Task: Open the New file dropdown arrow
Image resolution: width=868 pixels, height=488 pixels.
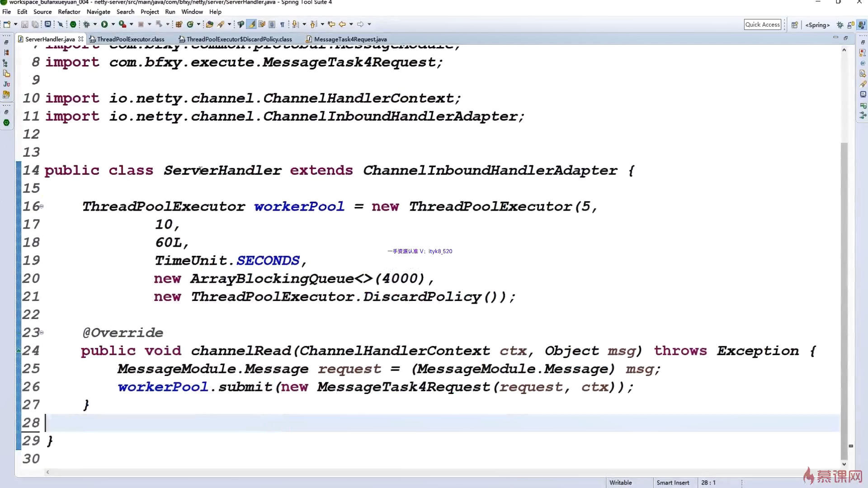Action: 16,24
